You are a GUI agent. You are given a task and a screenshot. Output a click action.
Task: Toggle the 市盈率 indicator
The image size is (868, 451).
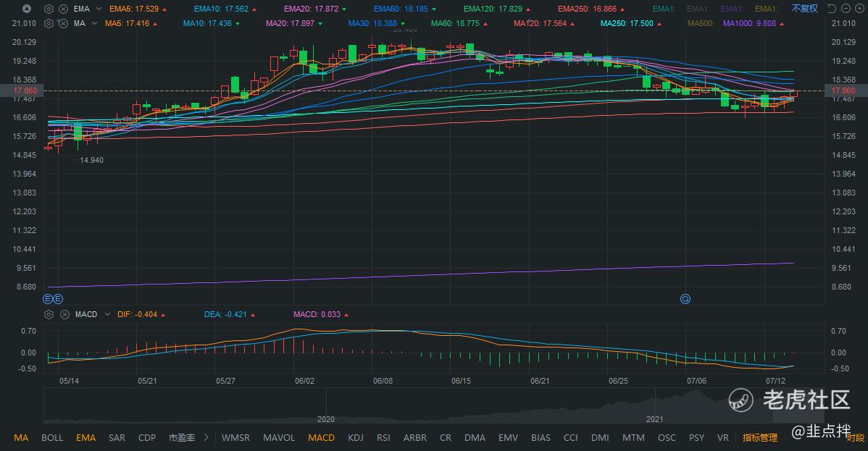[182, 438]
